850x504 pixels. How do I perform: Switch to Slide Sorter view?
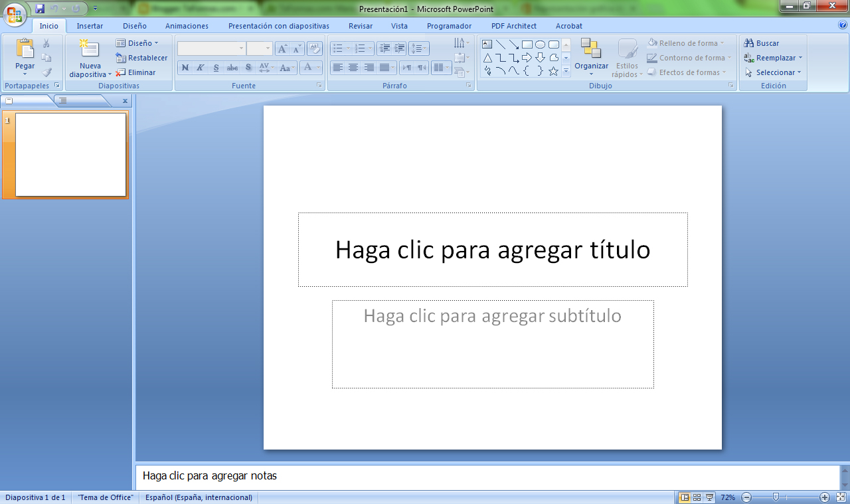point(697,497)
